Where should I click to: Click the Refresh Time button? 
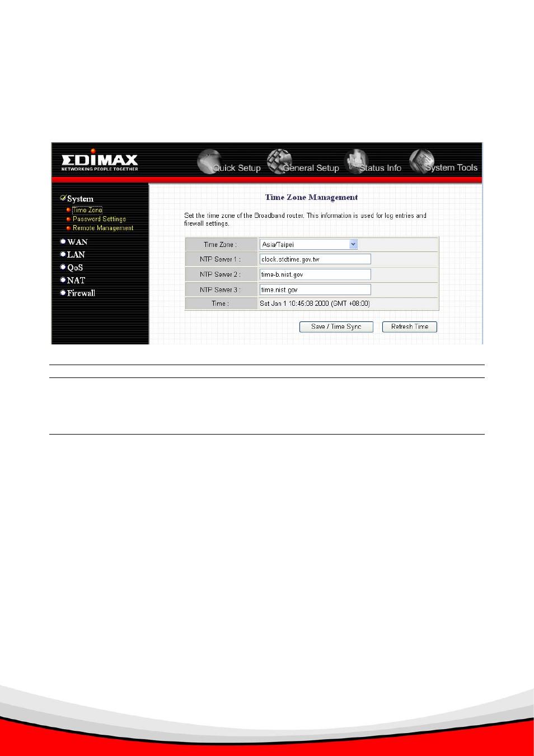point(410,327)
